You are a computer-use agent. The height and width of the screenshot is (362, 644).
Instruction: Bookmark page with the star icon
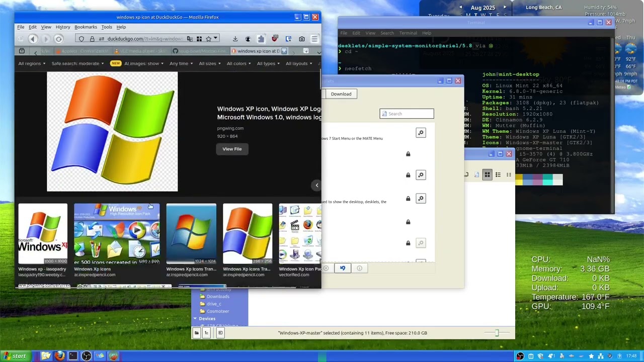(x=208, y=39)
